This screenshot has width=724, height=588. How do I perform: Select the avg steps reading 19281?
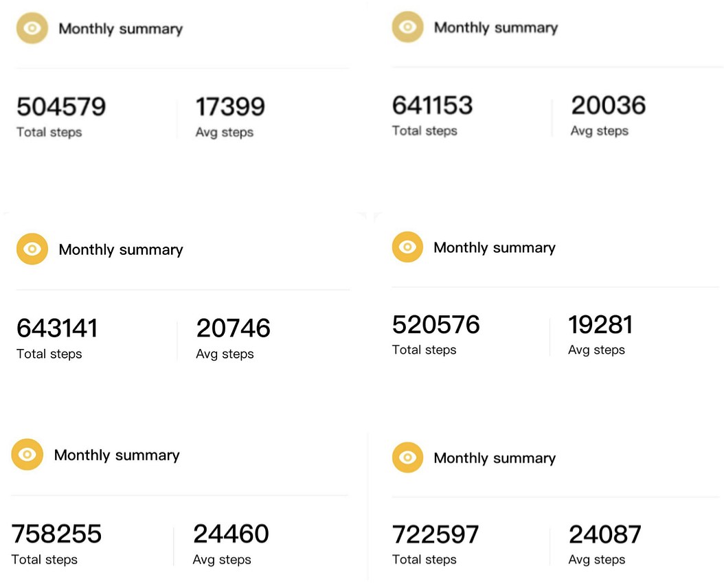tap(600, 324)
